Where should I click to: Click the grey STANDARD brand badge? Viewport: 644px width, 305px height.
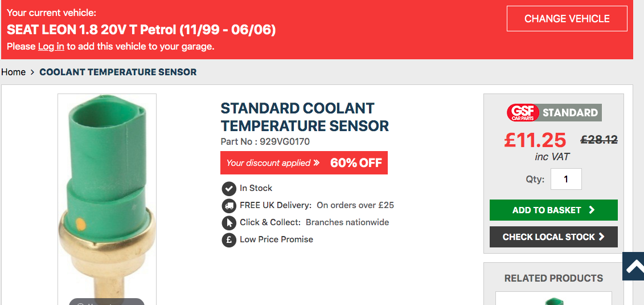click(x=570, y=112)
